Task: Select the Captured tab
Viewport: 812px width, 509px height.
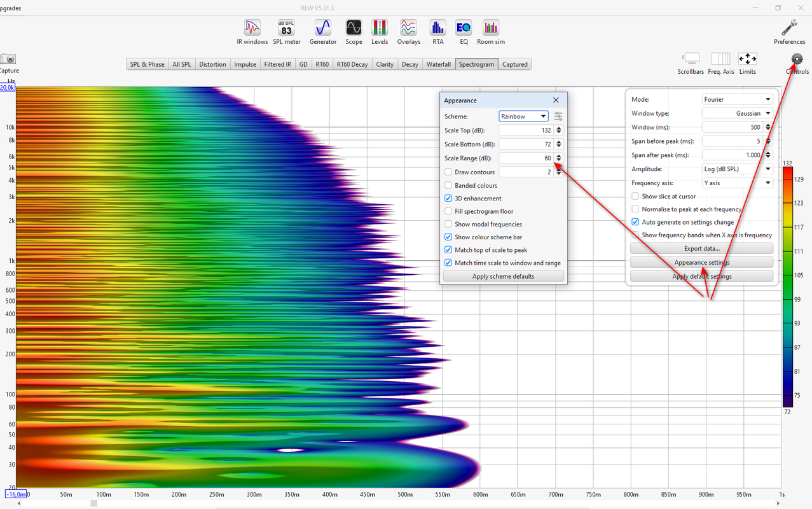Action: pyautogui.click(x=514, y=64)
